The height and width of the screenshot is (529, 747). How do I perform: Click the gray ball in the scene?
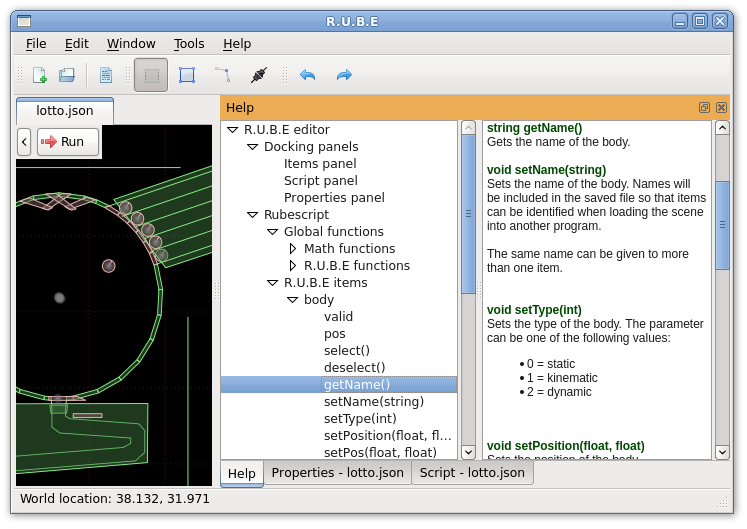click(59, 298)
